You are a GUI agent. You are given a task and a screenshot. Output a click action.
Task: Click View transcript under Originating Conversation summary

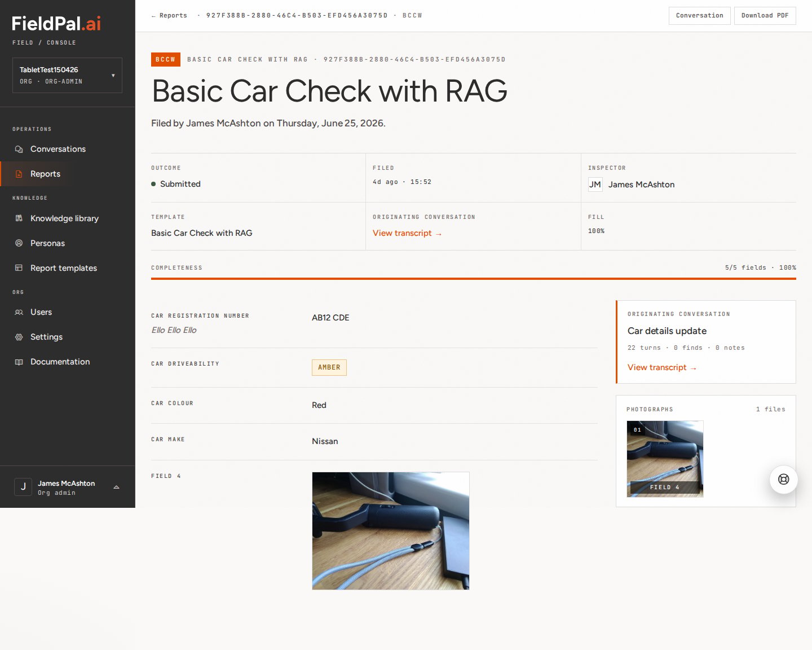[x=407, y=233]
